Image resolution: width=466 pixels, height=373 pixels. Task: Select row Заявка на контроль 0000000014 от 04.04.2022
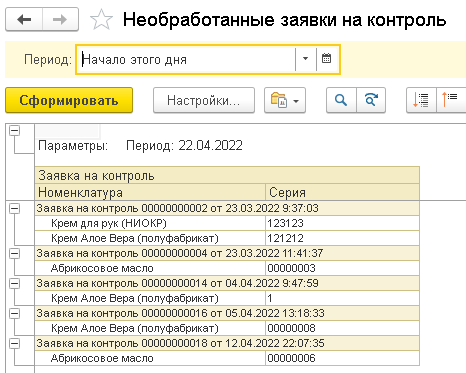click(x=227, y=283)
